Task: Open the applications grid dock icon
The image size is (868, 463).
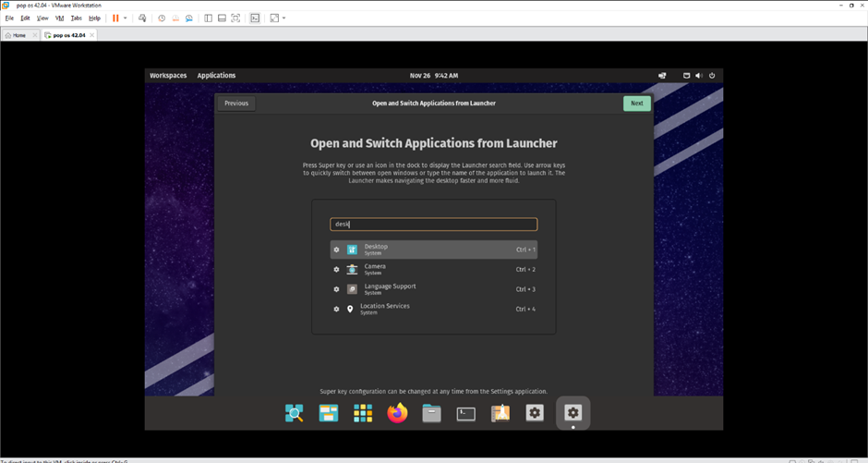Action: pyautogui.click(x=363, y=413)
